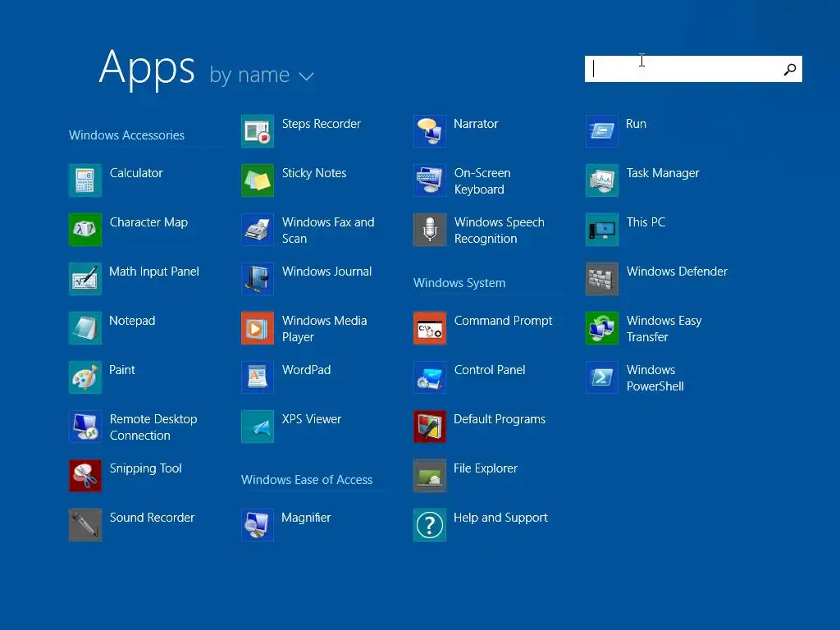Open the Task Manager icon
840x630 pixels.
[602, 180]
